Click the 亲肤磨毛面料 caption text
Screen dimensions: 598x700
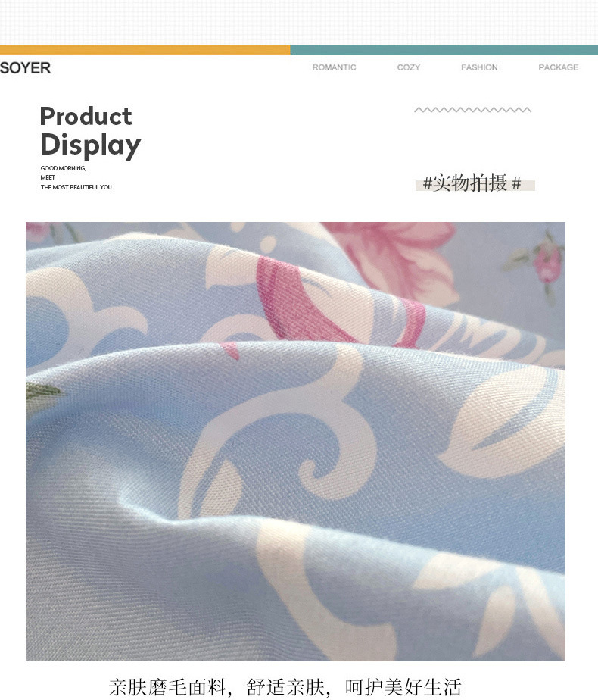click(x=167, y=687)
